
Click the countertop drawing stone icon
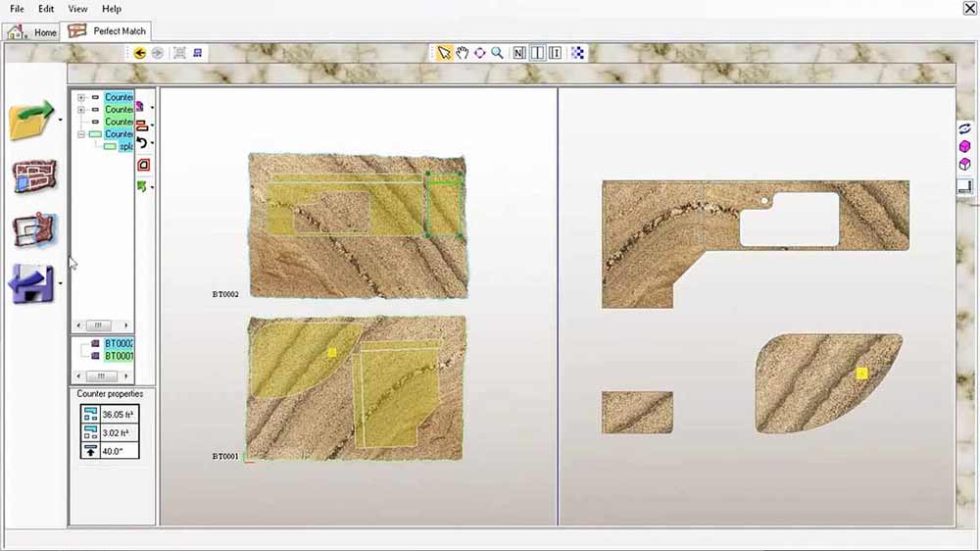[34, 229]
